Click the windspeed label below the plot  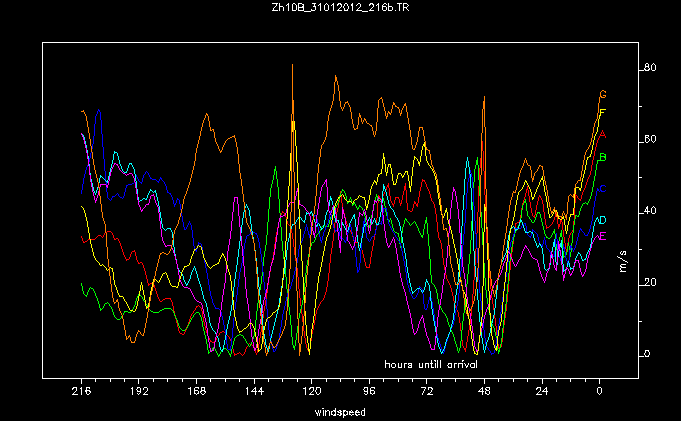point(340,411)
